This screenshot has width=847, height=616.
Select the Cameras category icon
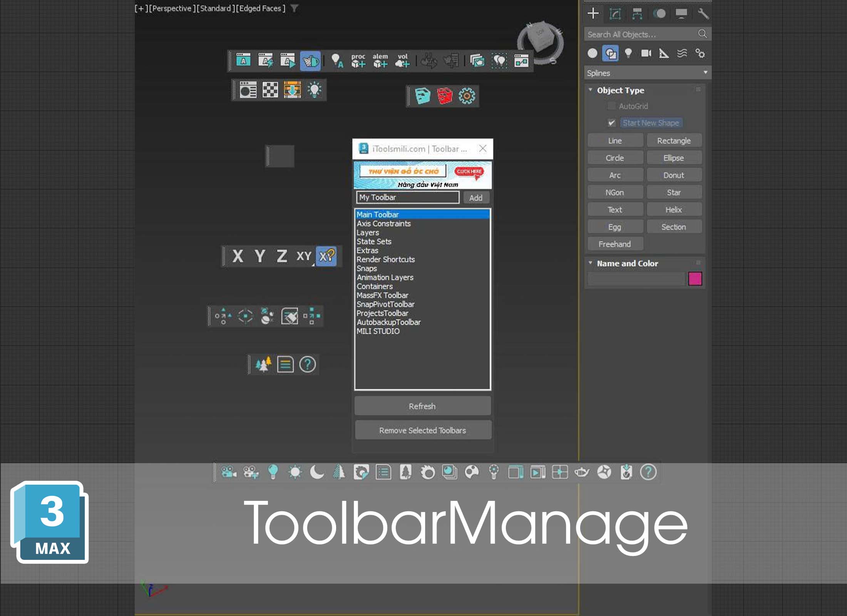pos(646,53)
